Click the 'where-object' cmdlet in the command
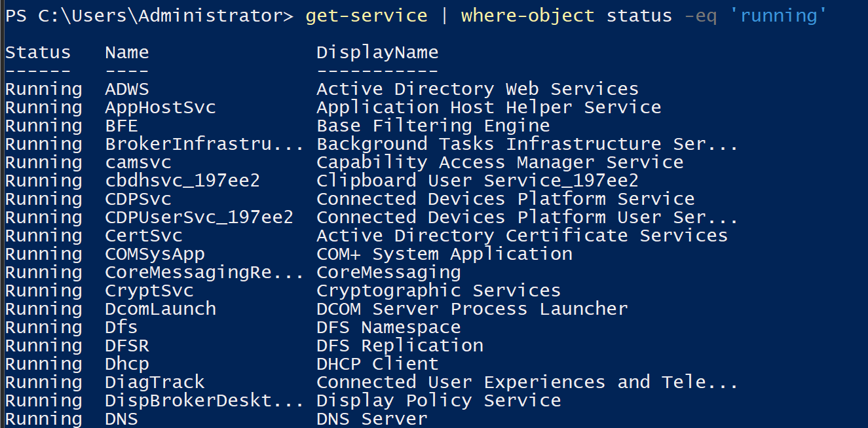Viewport: 868px width, 428px height. click(x=527, y=16)
